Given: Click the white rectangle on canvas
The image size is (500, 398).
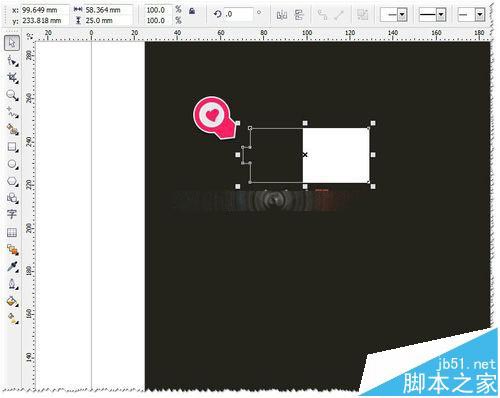Looking at the screenshot, I should [336, 155].
